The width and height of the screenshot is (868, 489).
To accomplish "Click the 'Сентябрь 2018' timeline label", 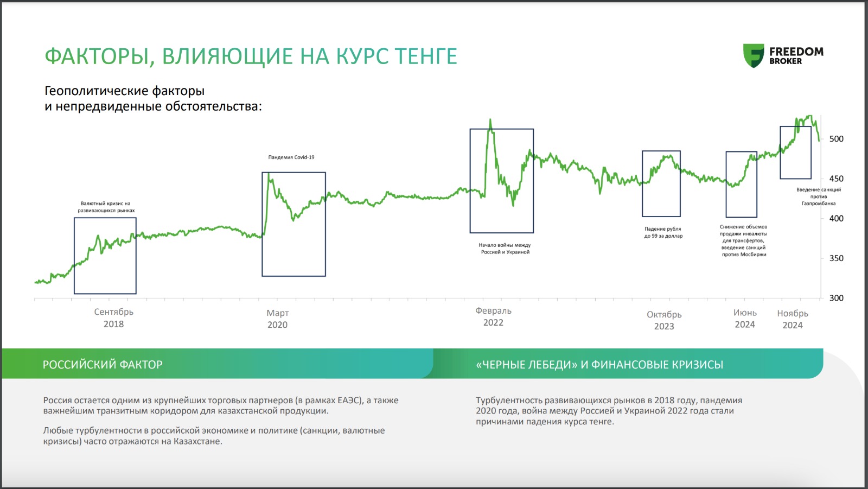I will pos(113,318).
